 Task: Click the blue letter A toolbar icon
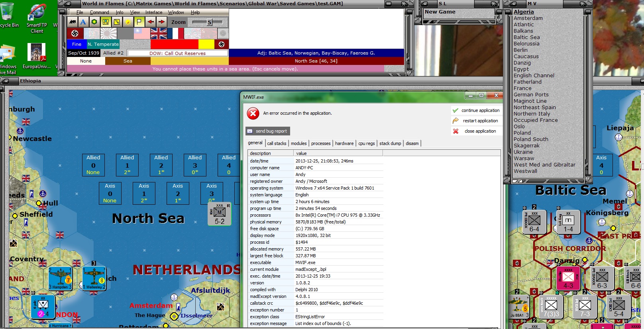click(83, 22)
